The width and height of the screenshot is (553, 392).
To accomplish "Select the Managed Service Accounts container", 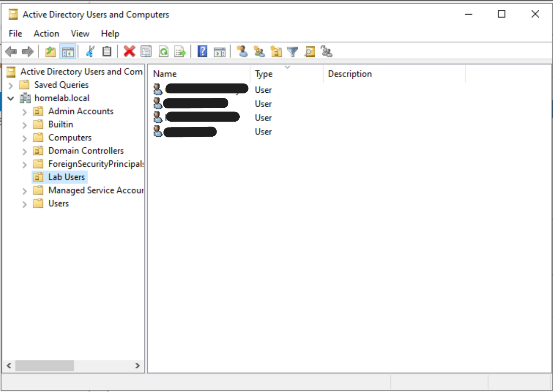I will coord(96,191).
